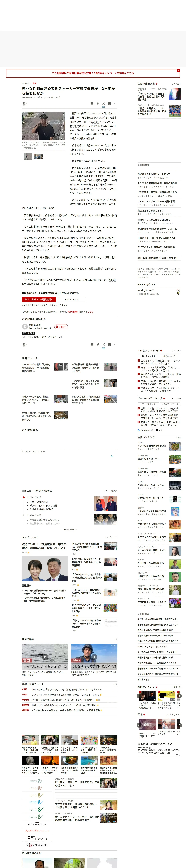Play the リポート Gaza video
The image size is (186, 868).
click(94, 657)
